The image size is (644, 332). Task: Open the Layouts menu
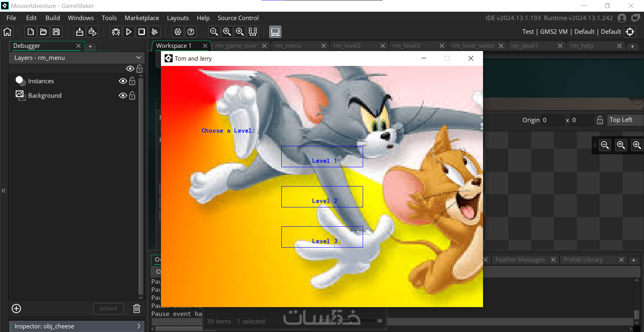178,18
